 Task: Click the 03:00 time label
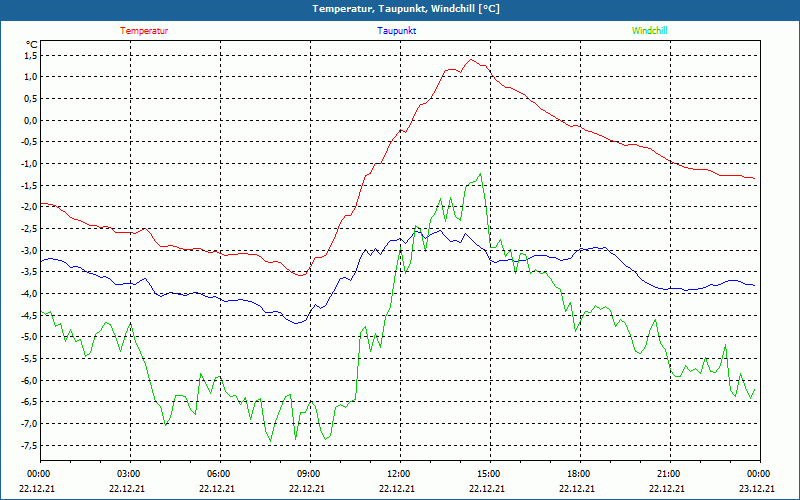pyautogui.click(x=130, y=474)
